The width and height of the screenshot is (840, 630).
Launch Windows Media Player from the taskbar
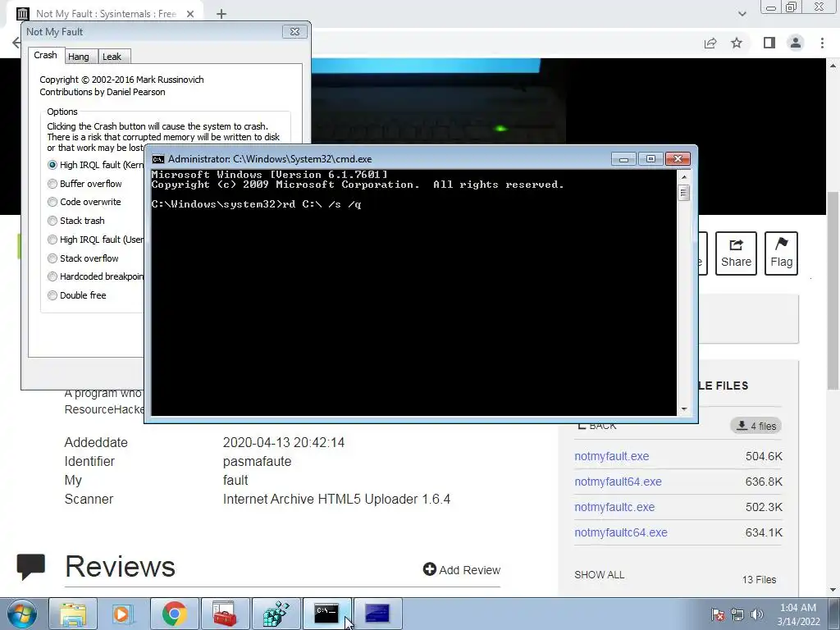(x=123, y=614)
